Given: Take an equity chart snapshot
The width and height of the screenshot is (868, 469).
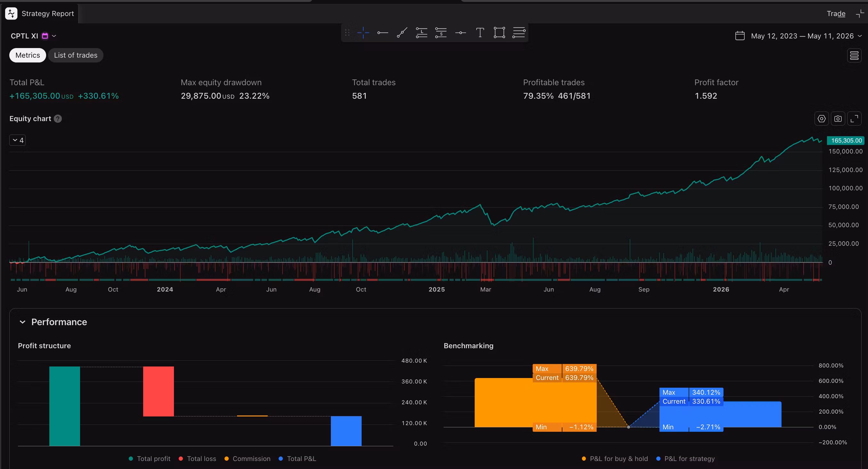Looking at the screenshot, I should 838,119.
